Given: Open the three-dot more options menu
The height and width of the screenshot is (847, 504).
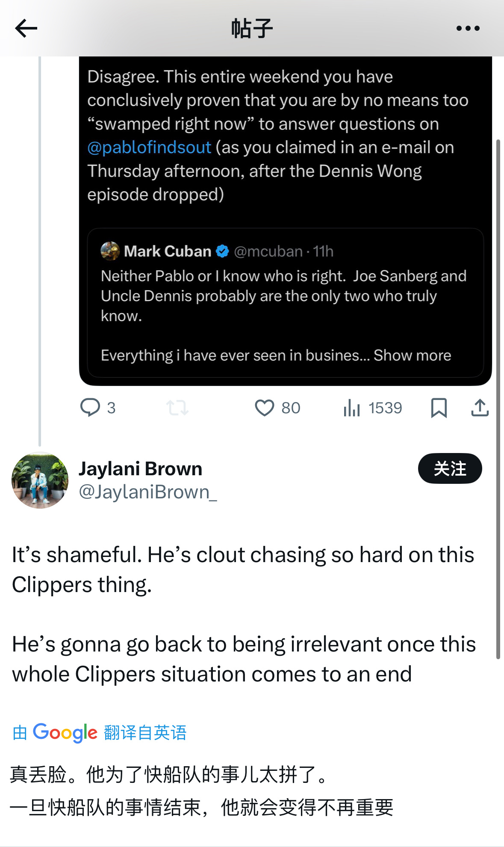Looking at the screenshot, I should (468, 29).
